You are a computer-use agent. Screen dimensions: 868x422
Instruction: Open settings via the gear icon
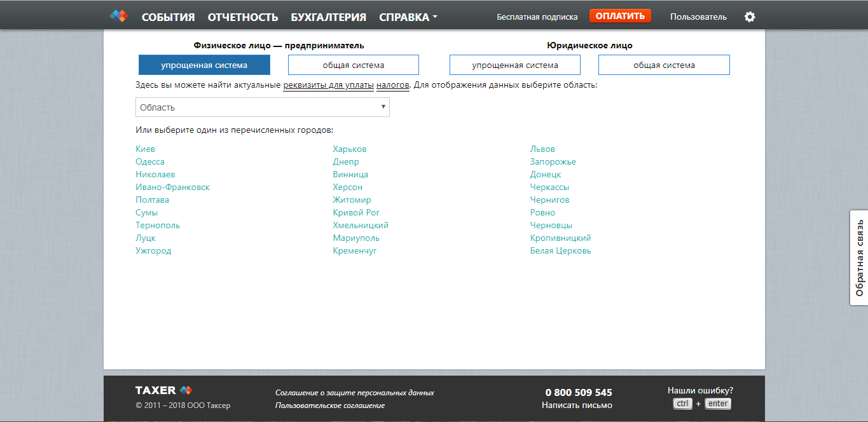pos(750,17)
